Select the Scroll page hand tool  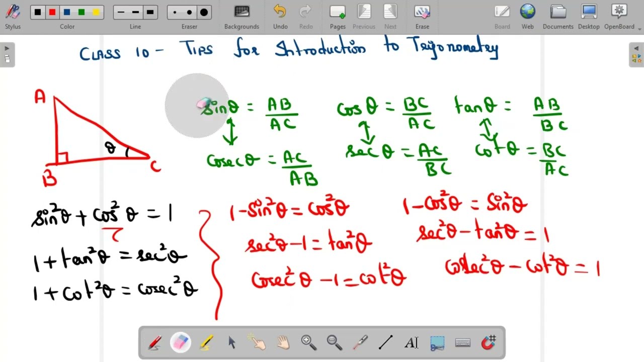(283, 343)
